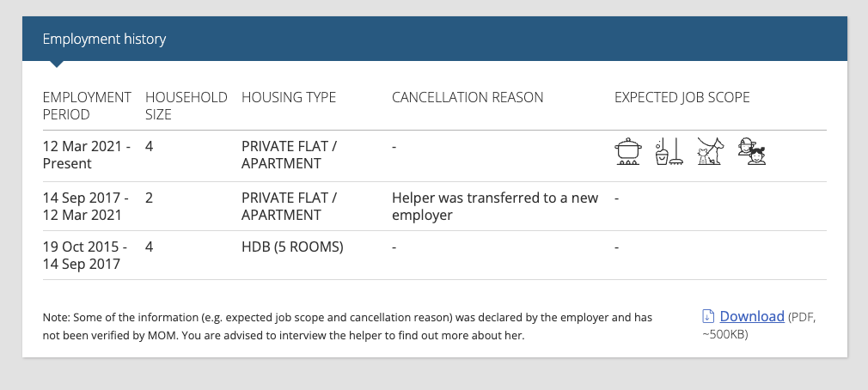Viewport: 868px width, 390px height.
Task: Click the MOM verification note text
Action: click(x=347, y=326)
